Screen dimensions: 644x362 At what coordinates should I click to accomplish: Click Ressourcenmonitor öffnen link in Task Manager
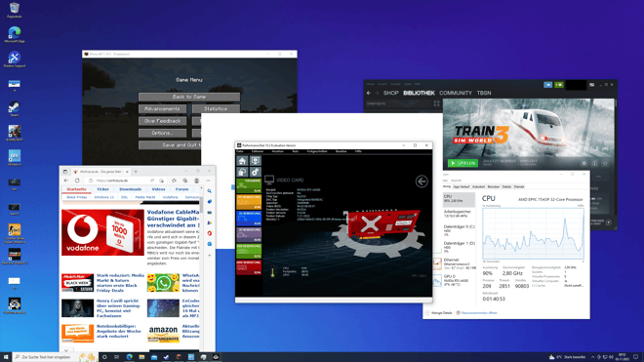tap(479, 313)
